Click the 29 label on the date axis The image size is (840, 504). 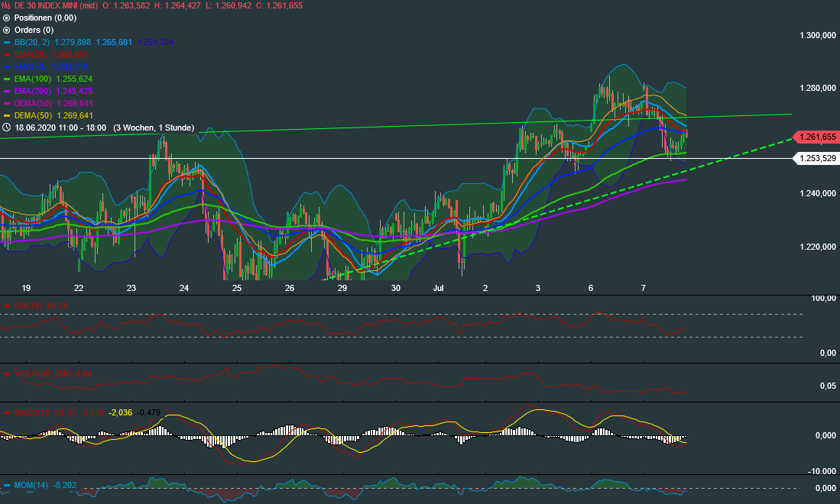coord(342,288)
